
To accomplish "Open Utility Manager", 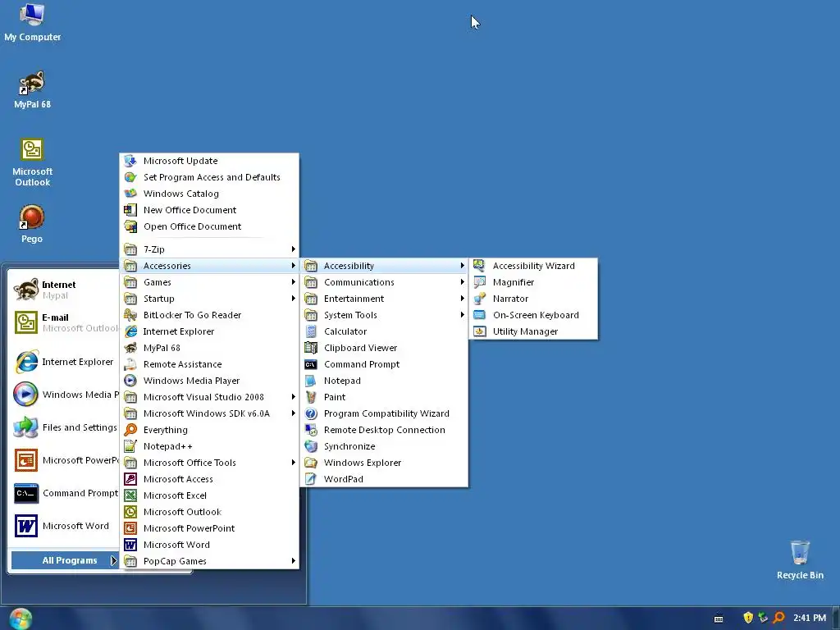I will (x=533, y=331).
